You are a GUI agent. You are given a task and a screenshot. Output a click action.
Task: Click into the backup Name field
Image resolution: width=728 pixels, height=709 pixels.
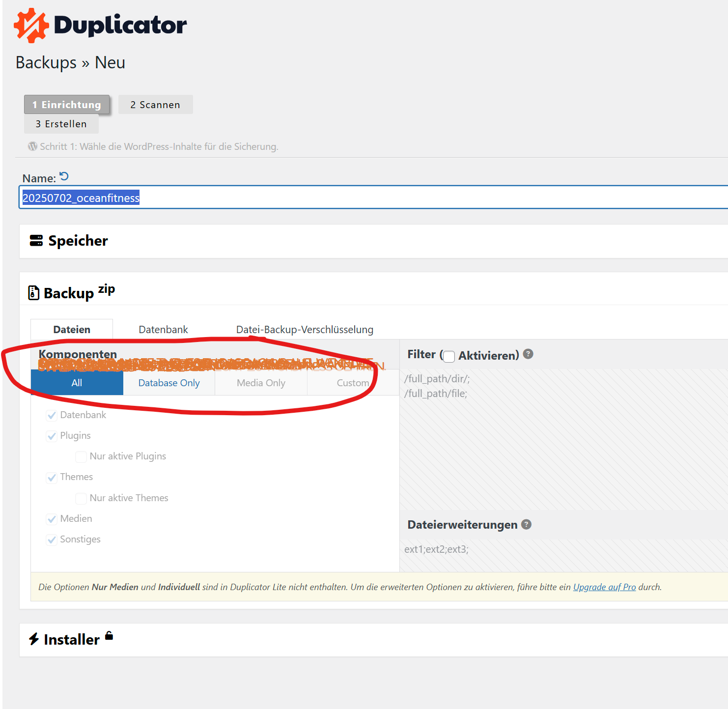373,197
